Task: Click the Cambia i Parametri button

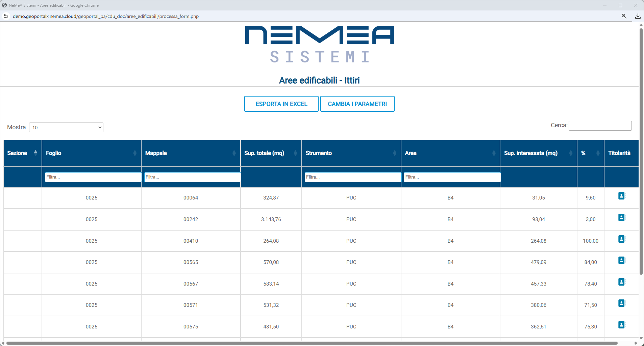Action: click(x=357, y=104)
